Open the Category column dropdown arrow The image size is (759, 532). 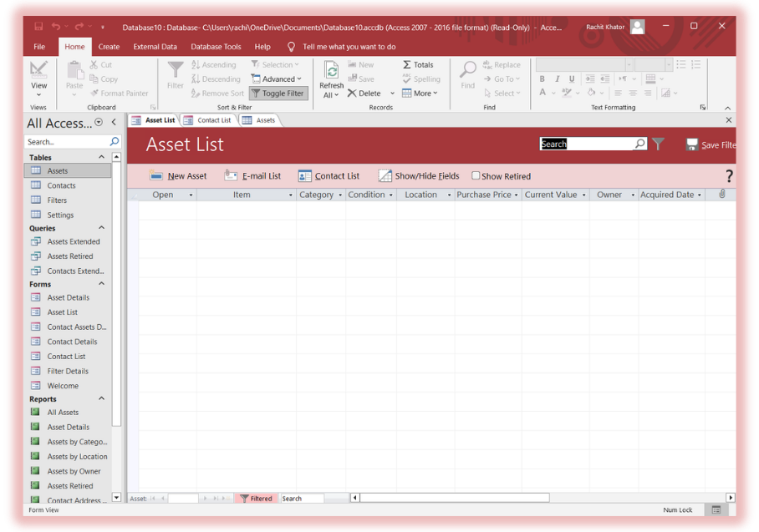(340, 195)
